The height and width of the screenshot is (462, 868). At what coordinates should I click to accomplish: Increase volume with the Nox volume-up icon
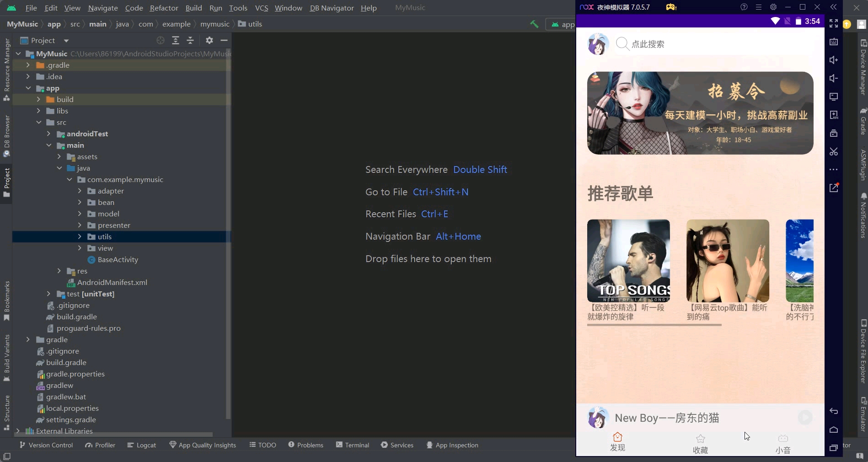coord(833,60)
